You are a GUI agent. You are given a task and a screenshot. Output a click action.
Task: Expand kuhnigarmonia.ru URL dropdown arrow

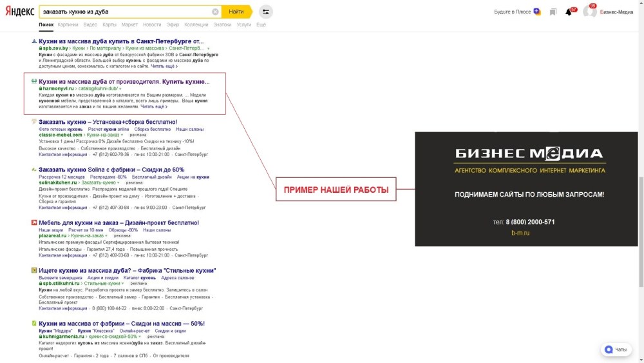click(x=140, y=337)
